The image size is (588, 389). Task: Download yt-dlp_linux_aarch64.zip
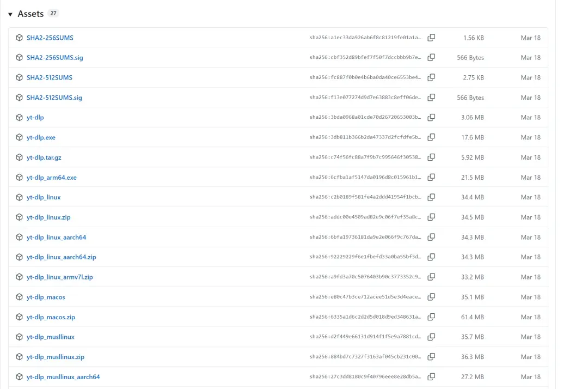pyautogui.click(x=61, y=257)
